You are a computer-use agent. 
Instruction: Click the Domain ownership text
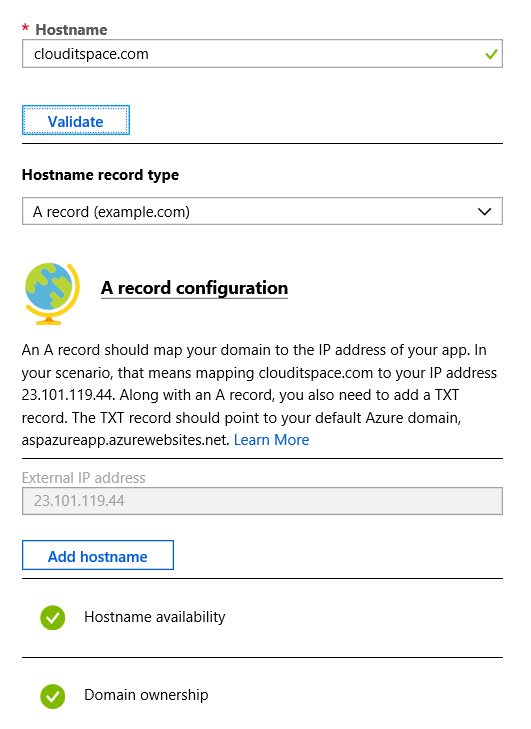[146, 695]
